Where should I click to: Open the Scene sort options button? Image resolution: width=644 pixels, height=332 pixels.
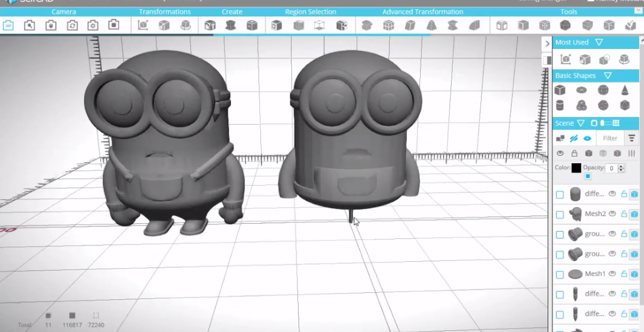pos(631,138)
